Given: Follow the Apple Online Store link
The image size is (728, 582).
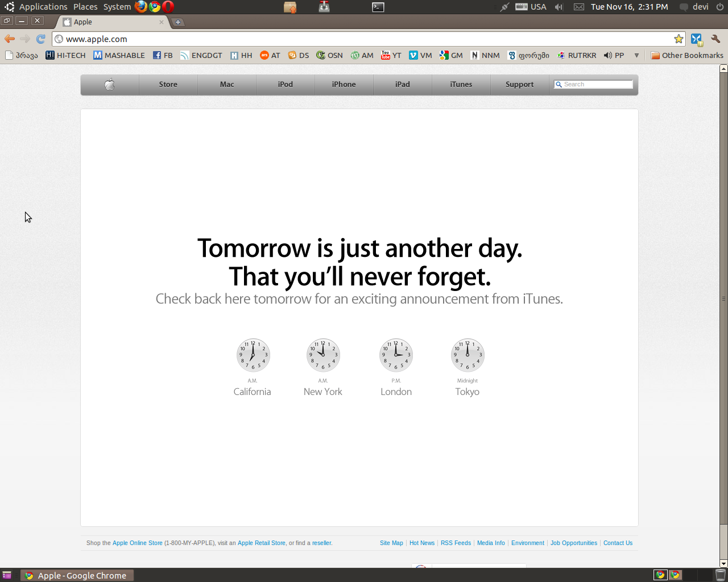Looking at the screenshot, I should (x=137, y=543).
